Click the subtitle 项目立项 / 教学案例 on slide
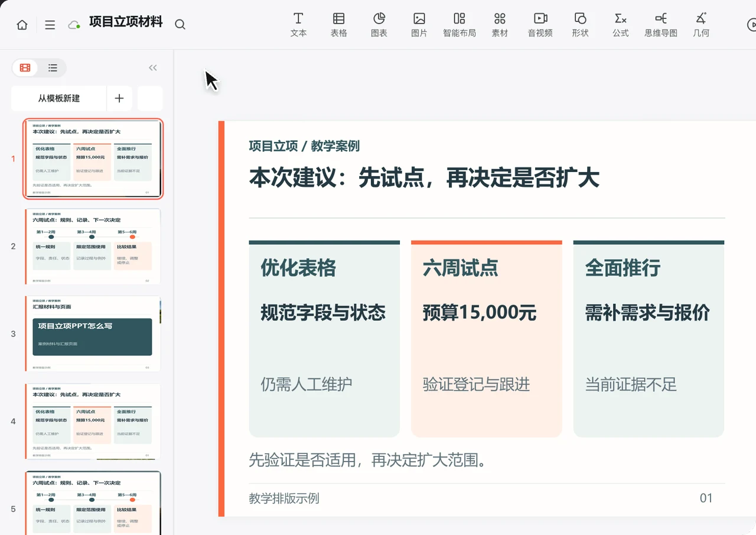This screenshot has width=756, height=535. pyautogui.click(x=304, y=146)
